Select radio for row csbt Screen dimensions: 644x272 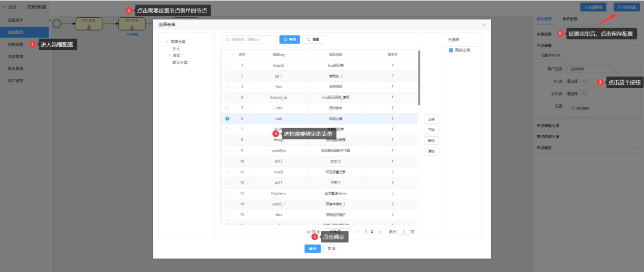(x=227, y=118)
